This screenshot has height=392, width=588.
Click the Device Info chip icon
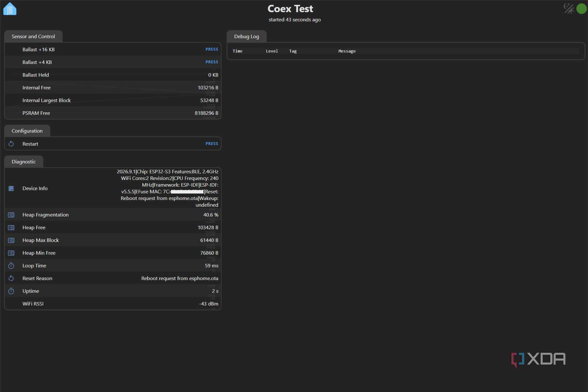pos(11,188)
